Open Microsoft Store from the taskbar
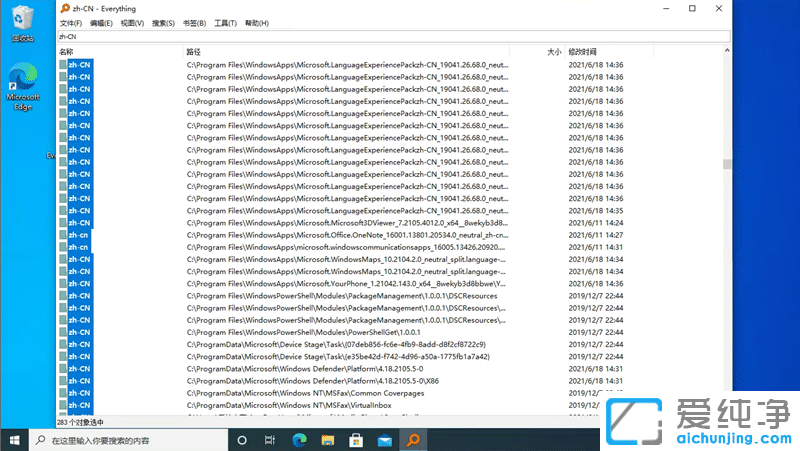800x451 pixels. point(356,440)
